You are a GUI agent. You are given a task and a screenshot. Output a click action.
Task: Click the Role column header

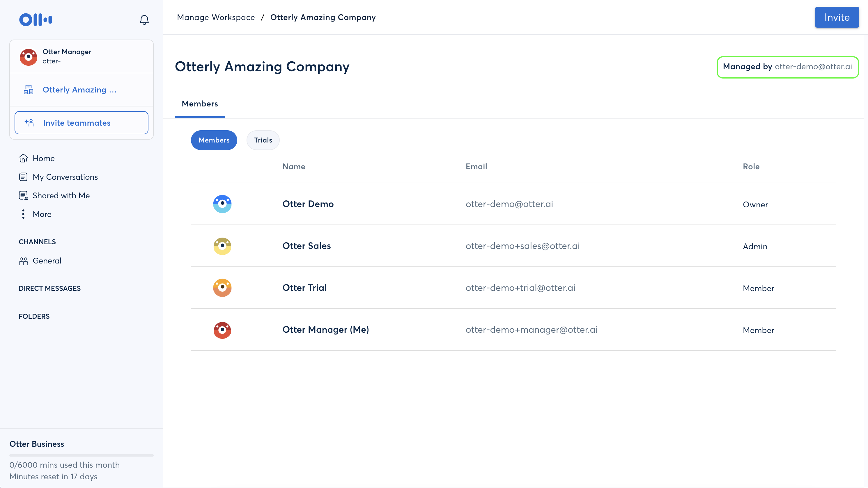pos(751,166)
